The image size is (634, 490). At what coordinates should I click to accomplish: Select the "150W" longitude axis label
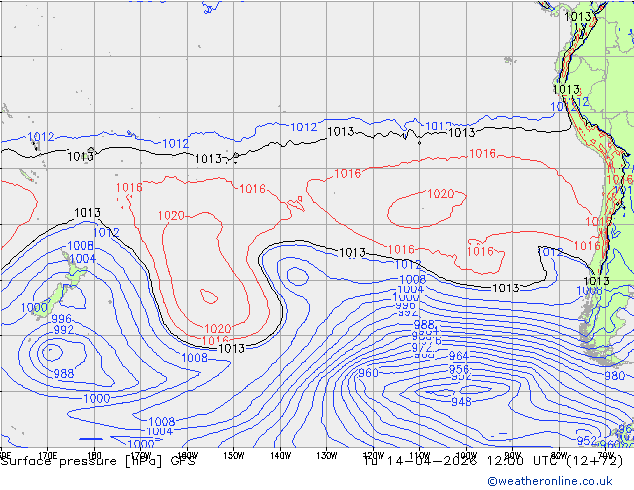(x=234, y=456)
